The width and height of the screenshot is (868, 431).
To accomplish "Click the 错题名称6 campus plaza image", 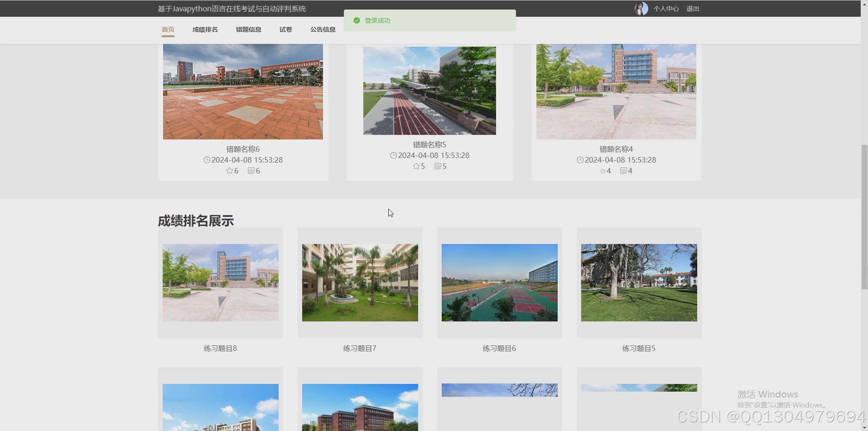I will (x=243, y=91).
